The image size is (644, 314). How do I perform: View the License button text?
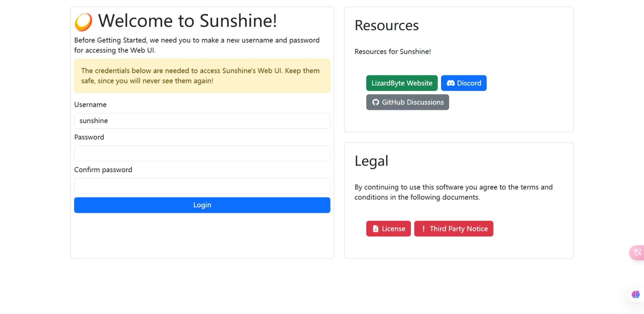[x=393, y=229]
